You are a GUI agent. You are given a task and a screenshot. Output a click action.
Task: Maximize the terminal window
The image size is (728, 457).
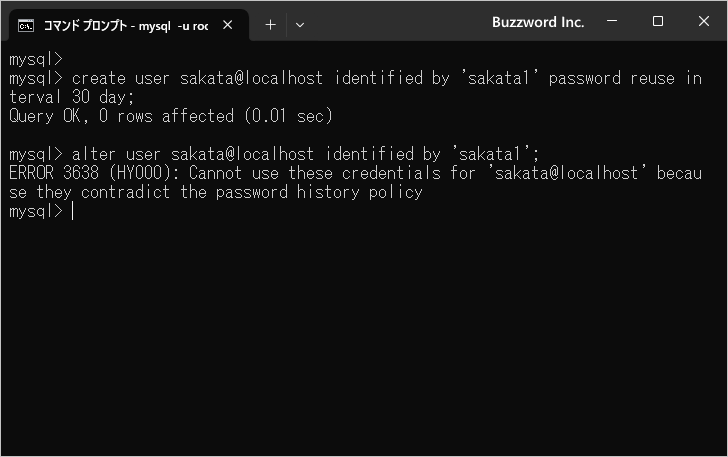click(x=658, y=22)
